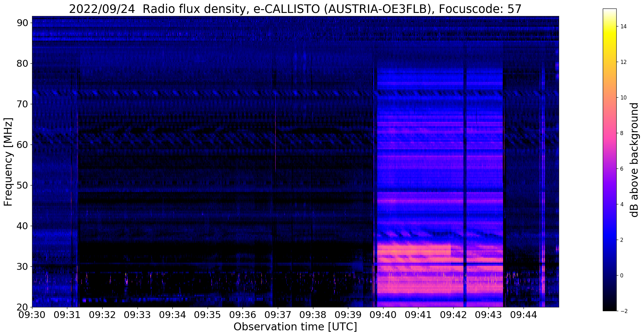
Task: Click the 09:42 time tick label
Action: 453,315
